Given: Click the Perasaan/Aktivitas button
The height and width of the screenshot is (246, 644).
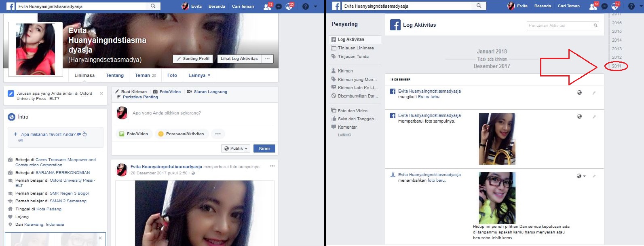Looking at the screenshot, I should [x=182, y=134].
